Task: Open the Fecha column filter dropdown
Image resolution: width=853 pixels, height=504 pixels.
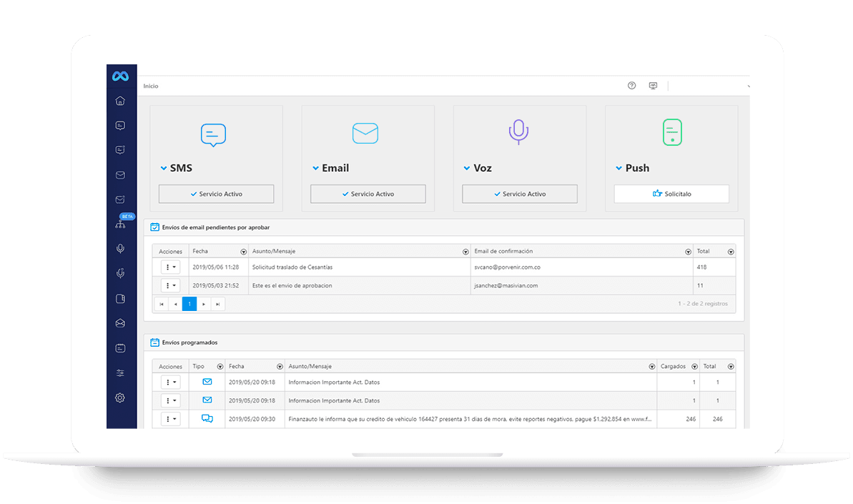Action: 243,251
